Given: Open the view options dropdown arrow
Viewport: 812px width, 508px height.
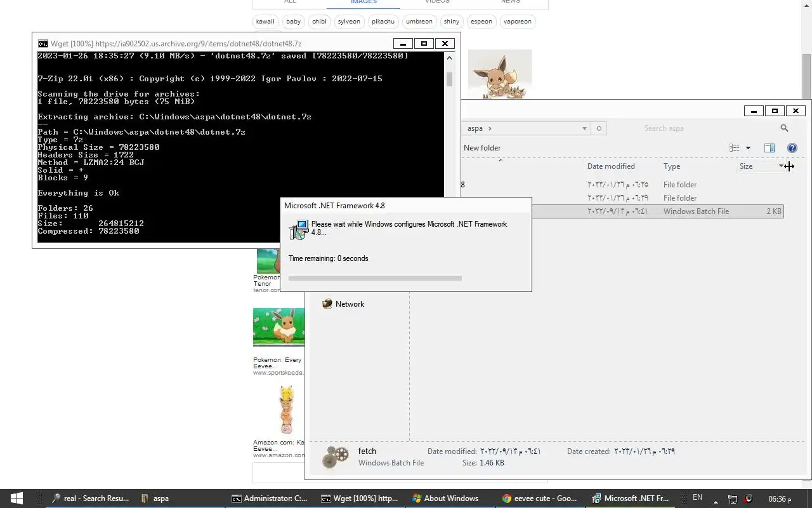Looking at the screenshot, I should (x=748, y=148).
